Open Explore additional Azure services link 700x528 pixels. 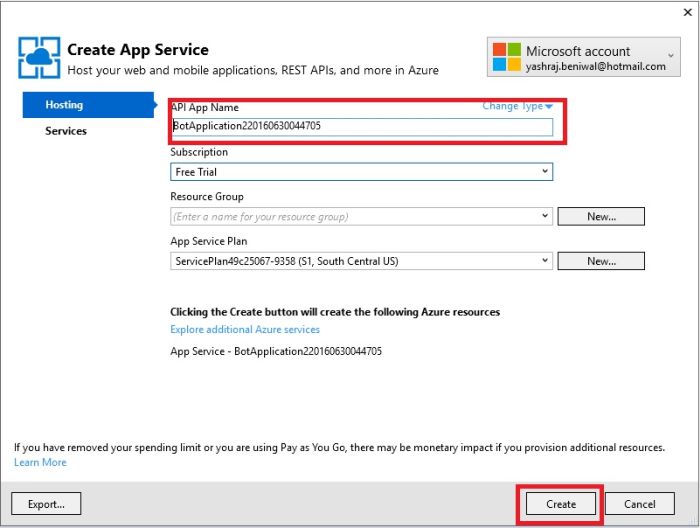coord(245,329)
